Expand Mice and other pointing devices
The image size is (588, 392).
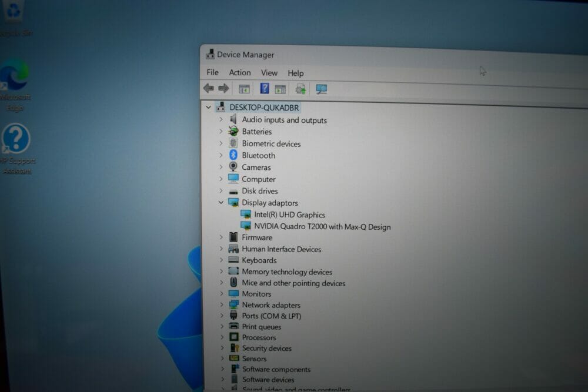(221, 282)
